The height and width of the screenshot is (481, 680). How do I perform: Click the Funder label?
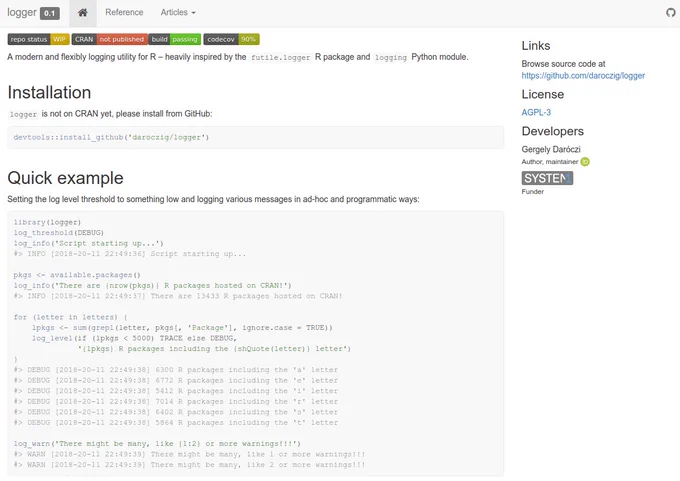(x=533, y=191)
